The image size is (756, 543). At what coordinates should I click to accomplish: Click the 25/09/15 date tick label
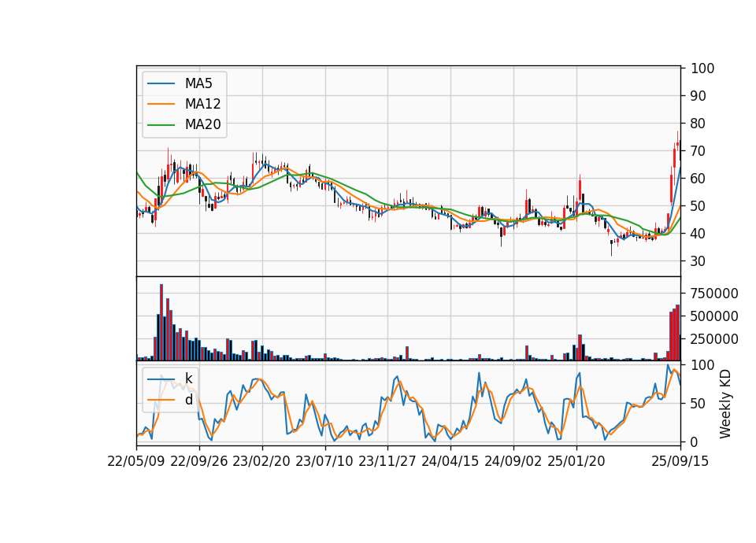coord(680,461)
